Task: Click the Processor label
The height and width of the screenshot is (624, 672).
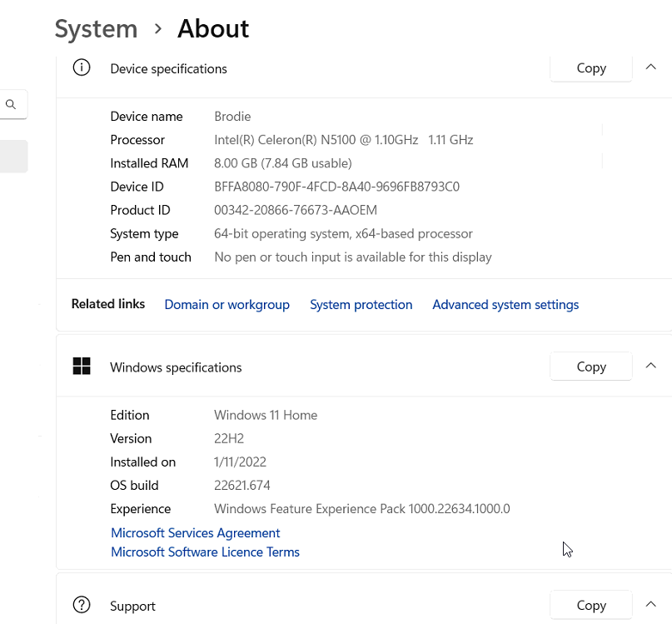Action: point(137,140)
